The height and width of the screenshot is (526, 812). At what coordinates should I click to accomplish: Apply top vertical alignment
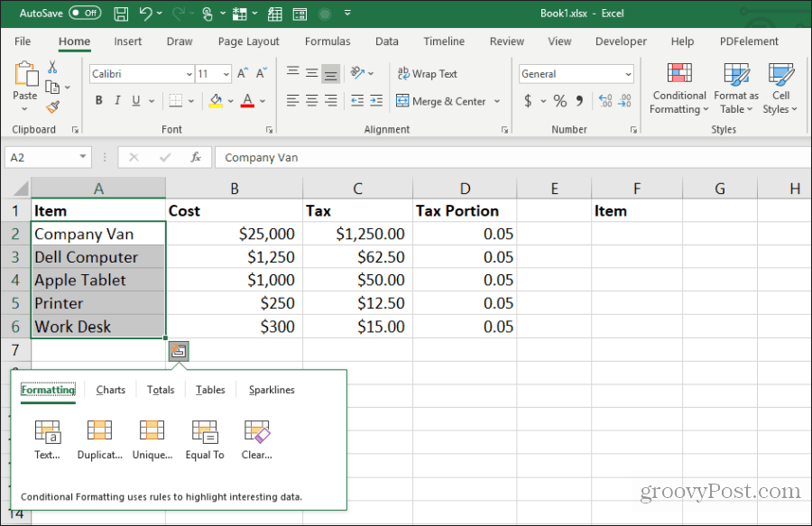point(292,72)
